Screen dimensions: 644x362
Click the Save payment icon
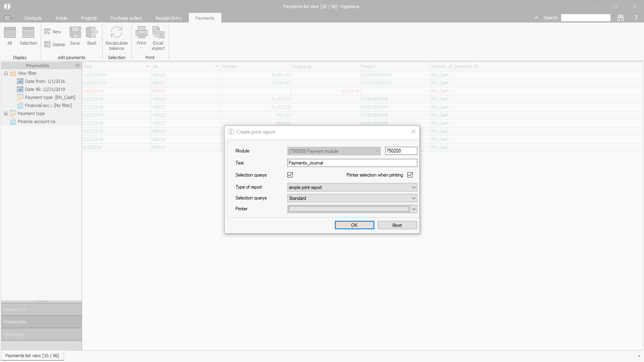(x=75, y=33)
